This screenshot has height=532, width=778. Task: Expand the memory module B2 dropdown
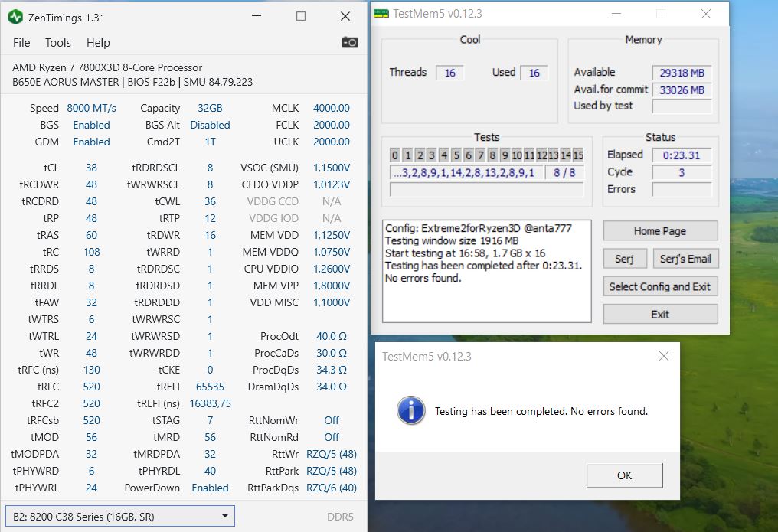pos(119,516)
